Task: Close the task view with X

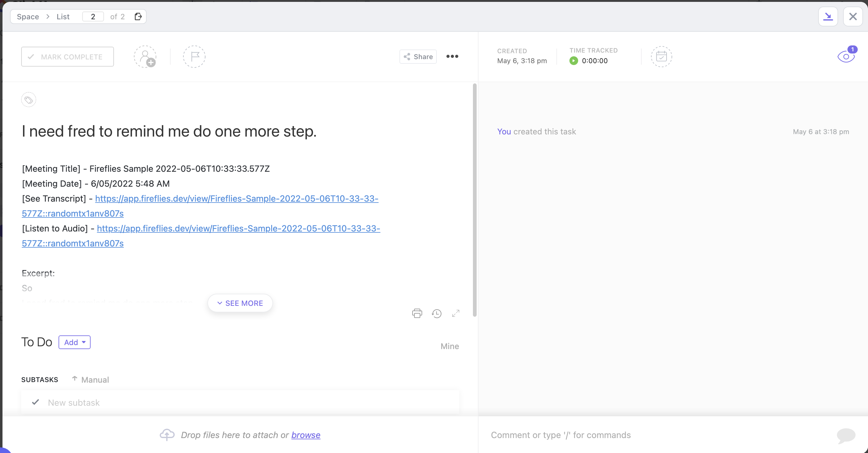Action: tap(853, 16)
